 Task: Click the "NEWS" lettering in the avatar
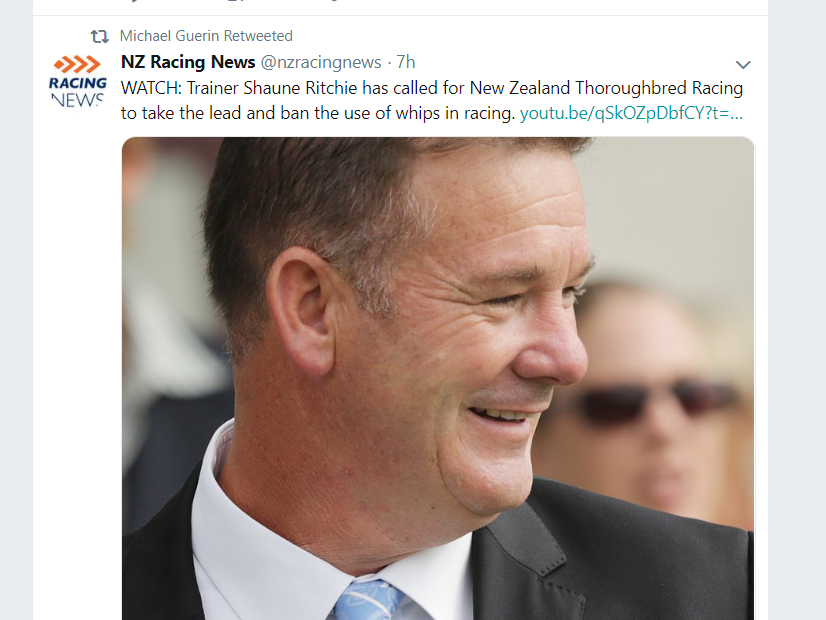pos(77,100)
